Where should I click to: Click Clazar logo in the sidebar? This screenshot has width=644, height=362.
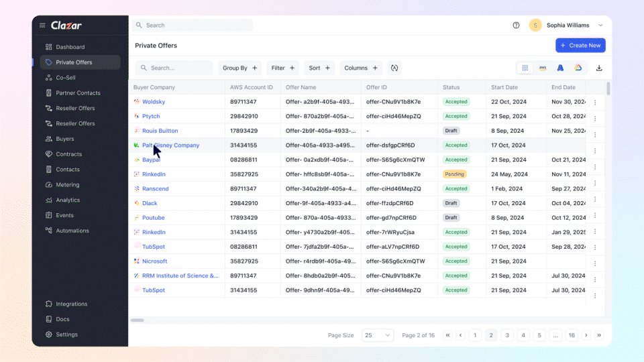point(66,25)
